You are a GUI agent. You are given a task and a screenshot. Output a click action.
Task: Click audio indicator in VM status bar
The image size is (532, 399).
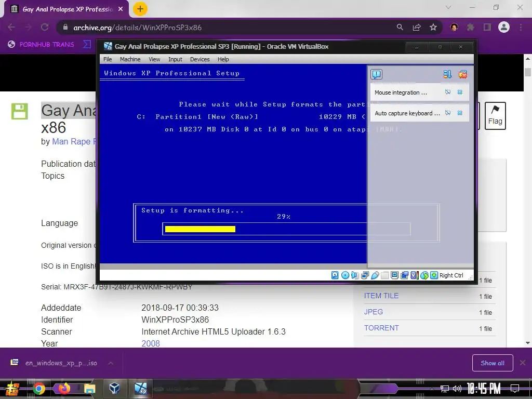pyautogui.click(x=355, y=275)
